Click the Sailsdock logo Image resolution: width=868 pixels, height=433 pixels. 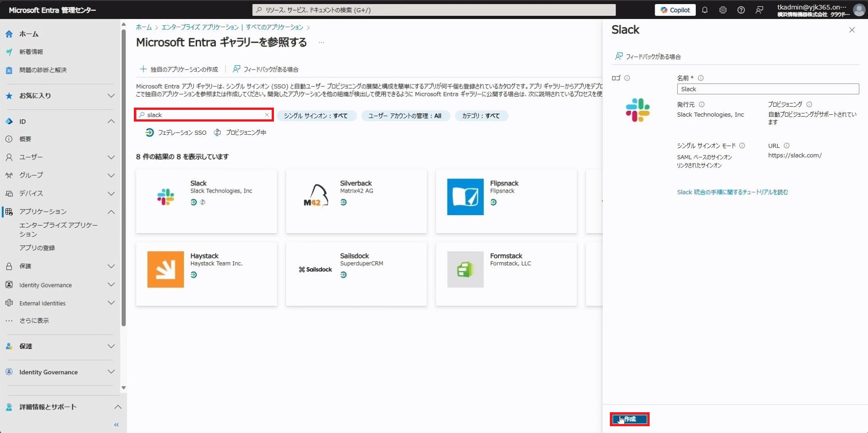[x=315, y=269]
